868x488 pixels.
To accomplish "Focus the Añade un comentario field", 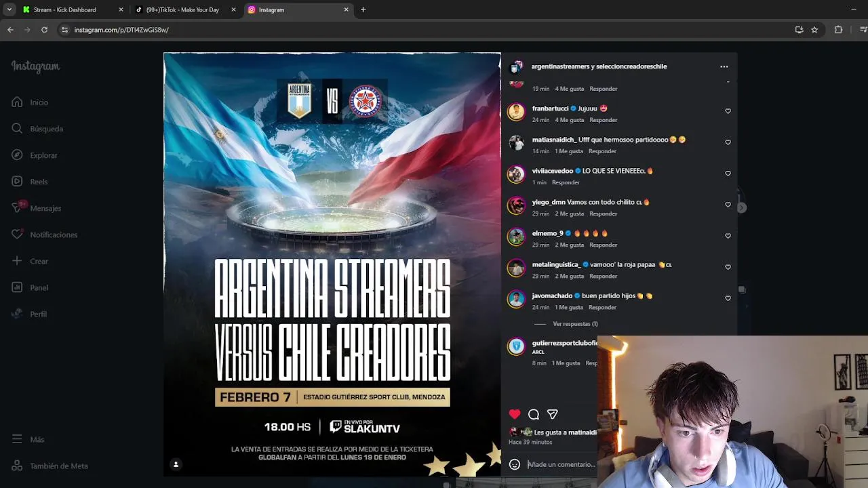I will (561, 464).
